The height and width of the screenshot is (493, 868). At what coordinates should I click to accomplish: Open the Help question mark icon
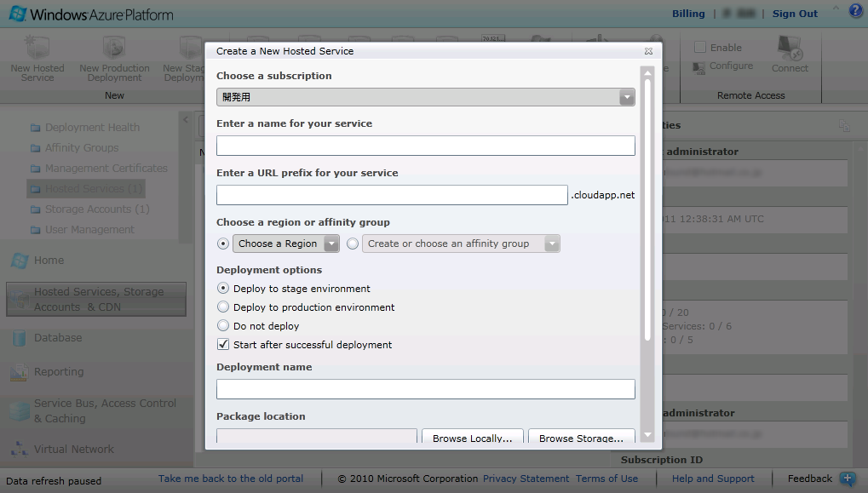(856, 11)
